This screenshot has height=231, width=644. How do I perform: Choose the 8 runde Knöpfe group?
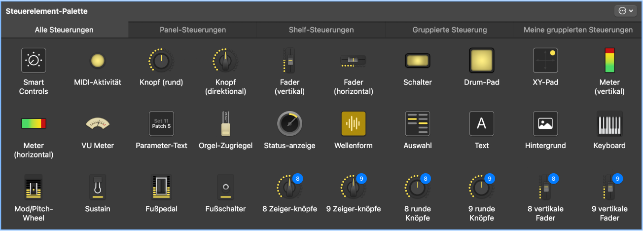click(418, 187)
